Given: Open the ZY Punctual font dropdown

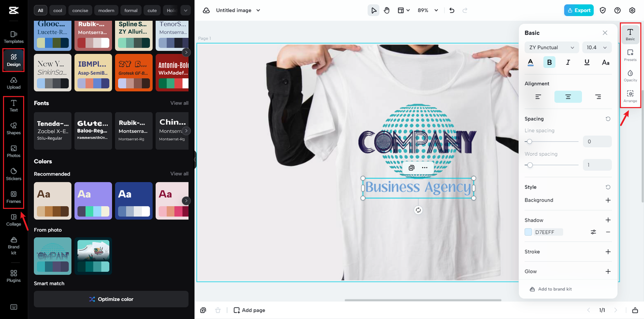Looking at the screenshot, I should (x=551, y=47).
